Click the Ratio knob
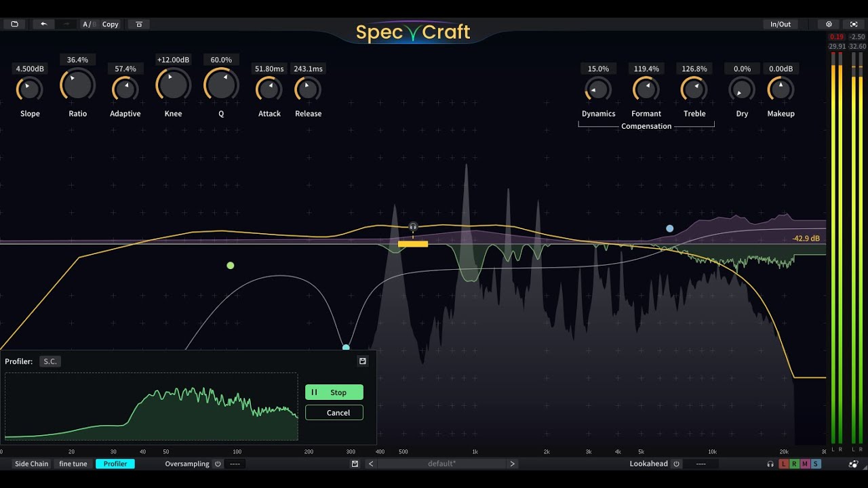The height and width of the screenshot is (488, 868). [x=78, y=85]
